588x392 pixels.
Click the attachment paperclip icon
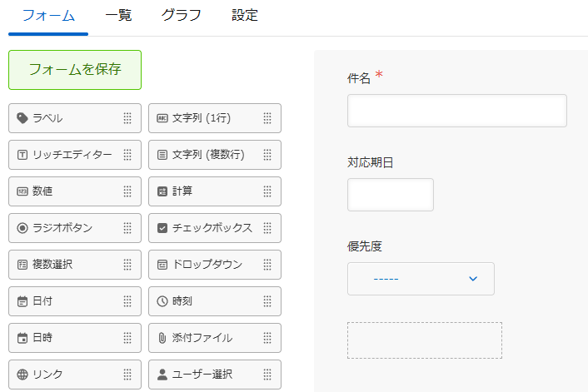[162, 338]
